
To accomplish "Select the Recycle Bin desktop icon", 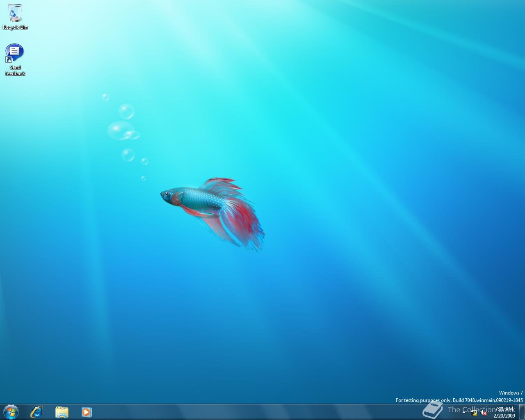I will click(15, 17).
